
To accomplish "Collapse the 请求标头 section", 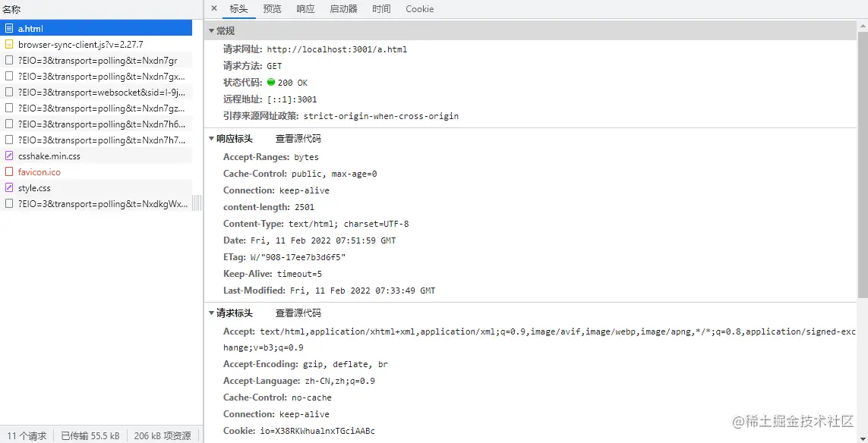I will pos(211,313).
